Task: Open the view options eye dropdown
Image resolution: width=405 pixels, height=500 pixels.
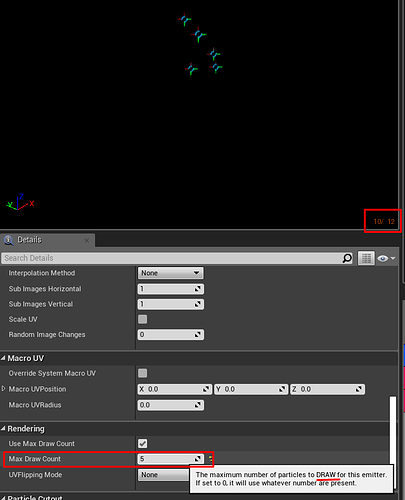Action: (386, 258)
